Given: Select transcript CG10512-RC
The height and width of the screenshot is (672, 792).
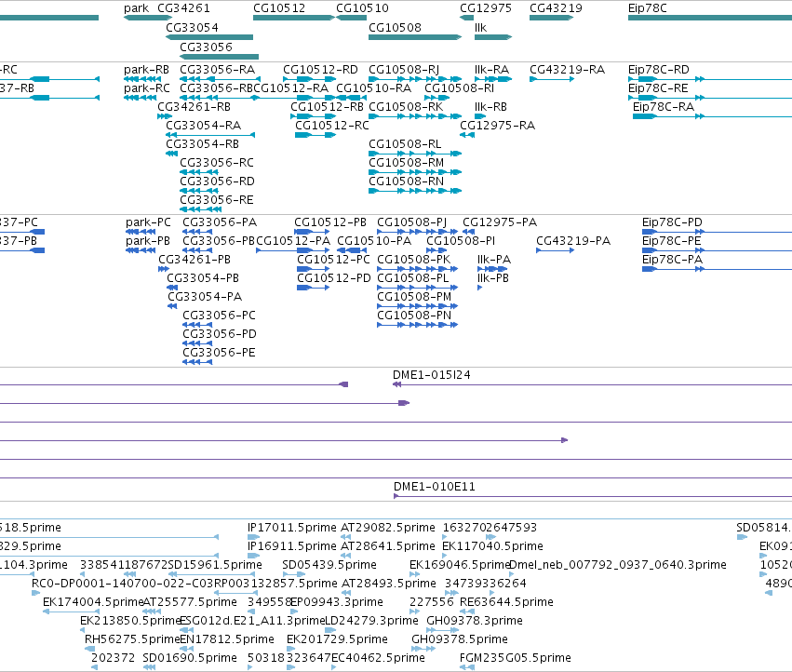Looking at the screenshot, I should pos(332,126).
